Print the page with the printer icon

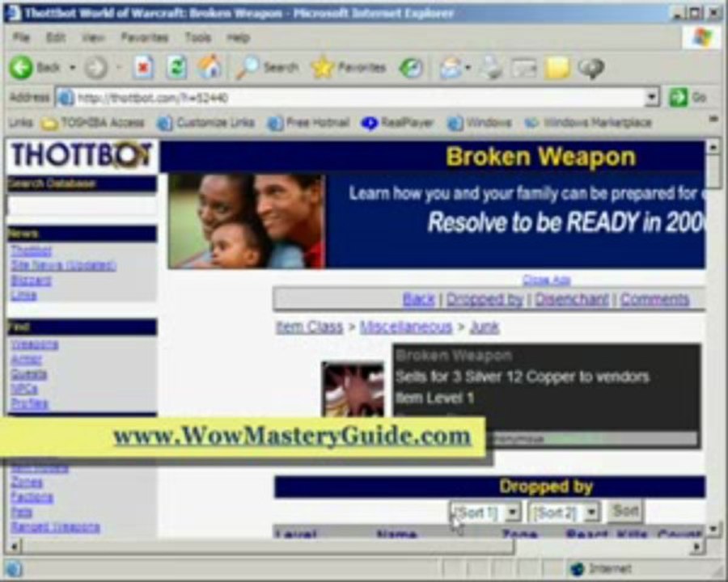(491, 68)
